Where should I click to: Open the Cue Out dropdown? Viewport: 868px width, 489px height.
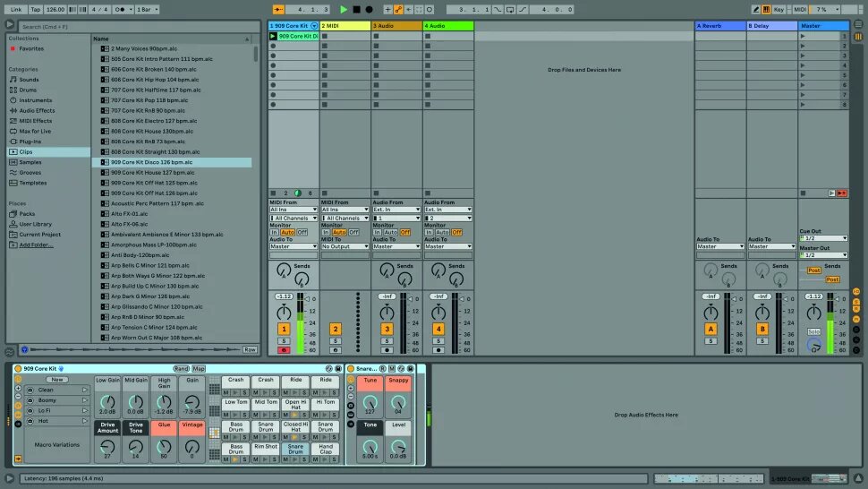pyautogui.click(x=822, y=238)
